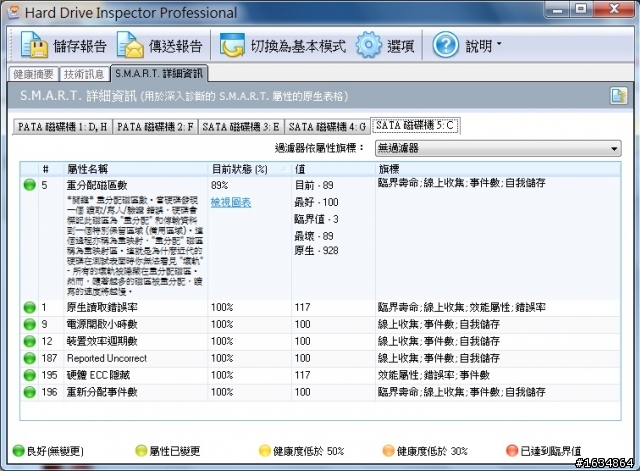Click the Send Report (傳送報告) envelope icon

point(130,45)
